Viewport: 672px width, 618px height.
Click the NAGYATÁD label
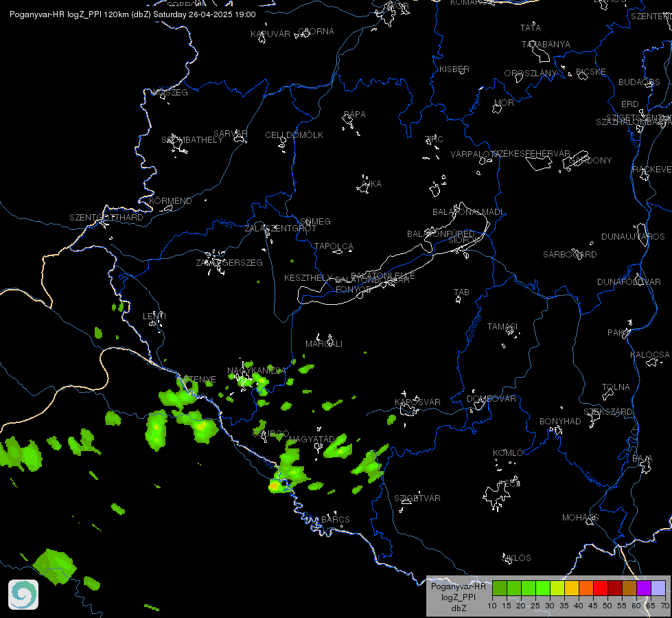coord(312,439)
